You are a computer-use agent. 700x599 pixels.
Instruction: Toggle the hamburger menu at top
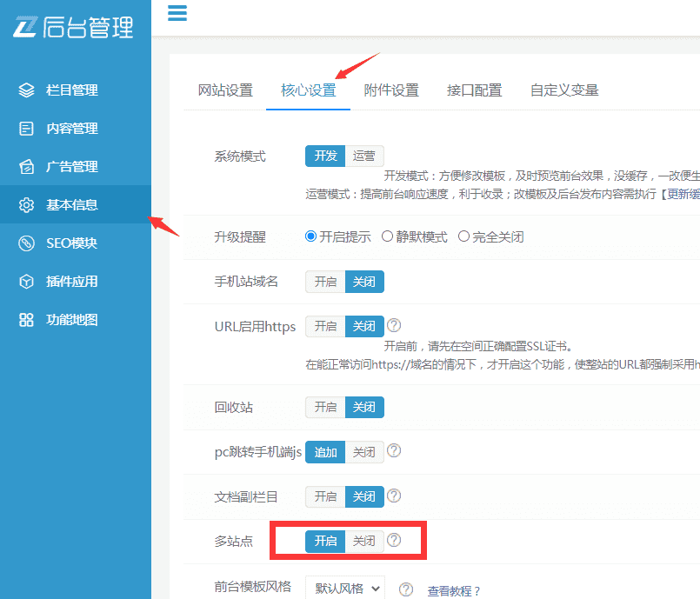pyautogui.click(x=177, y=13)
